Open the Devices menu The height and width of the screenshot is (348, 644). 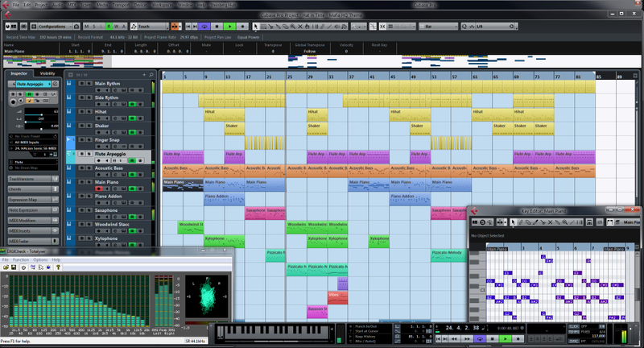140,5
